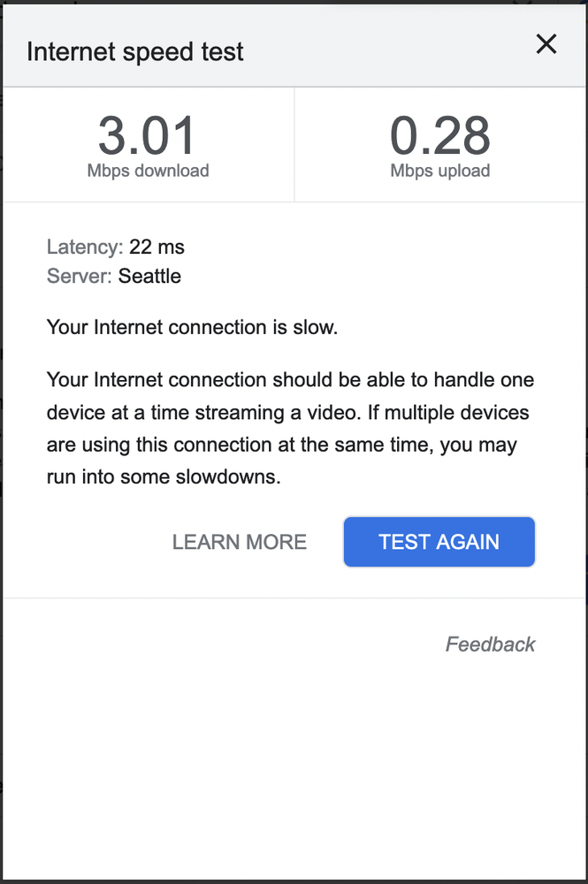This screenshot has width=588, height=884.
Task: Select the 0.28 upload speed value
Action: (x=439, y=135)
